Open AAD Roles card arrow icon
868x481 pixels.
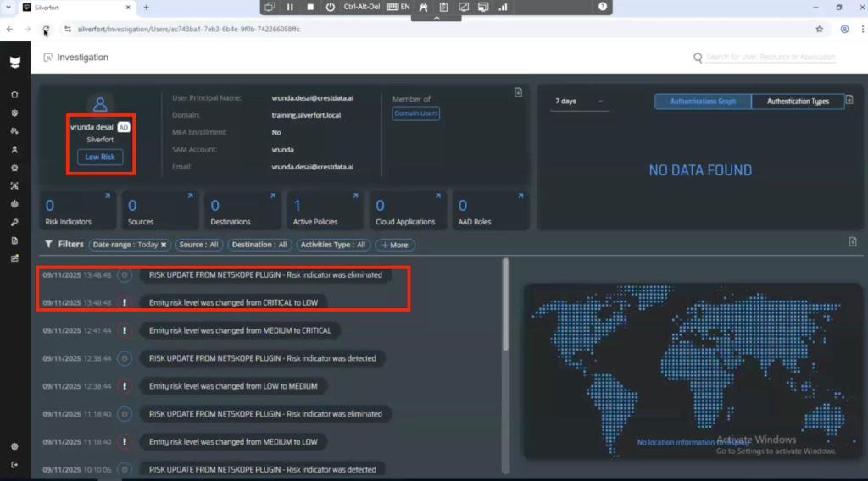(x=520, y=196)
